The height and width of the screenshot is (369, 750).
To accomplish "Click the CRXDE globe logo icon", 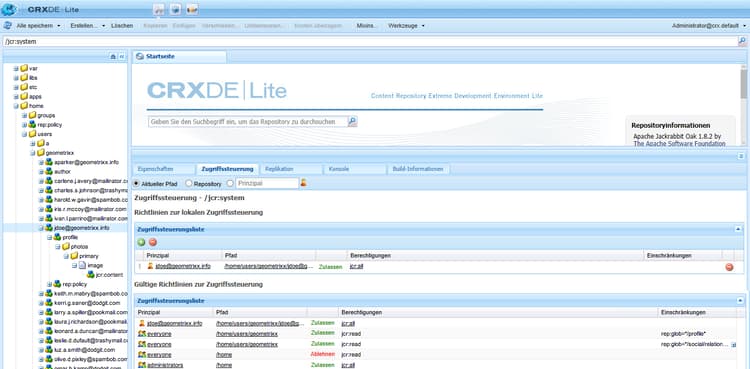I will [9, 9].
